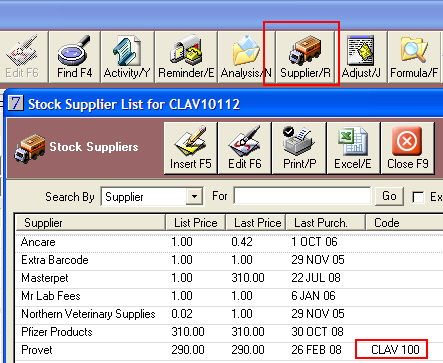Viewport: 443px width, 363px height.
Task: Sort by Last Purch. column header
Action: point(325,223)
